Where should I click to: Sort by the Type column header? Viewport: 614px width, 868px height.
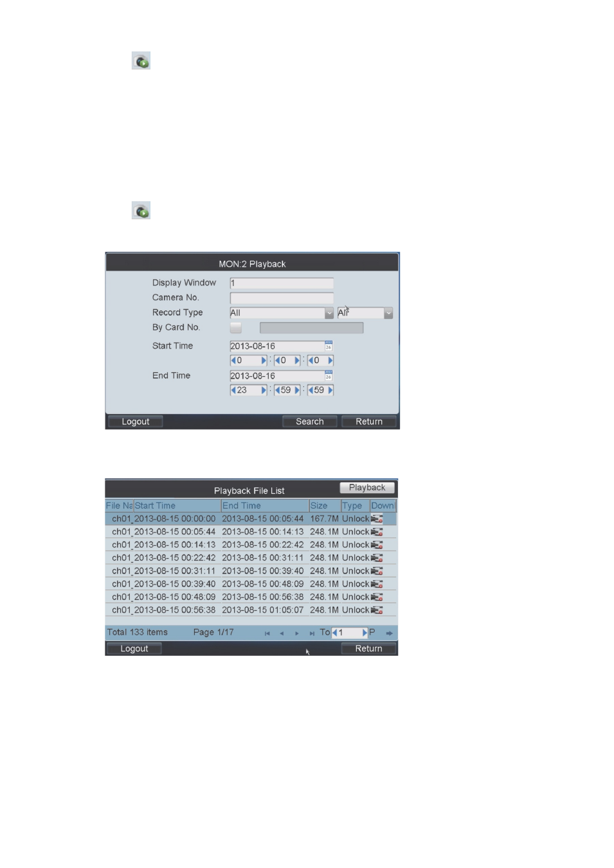(x=356, y=506)
